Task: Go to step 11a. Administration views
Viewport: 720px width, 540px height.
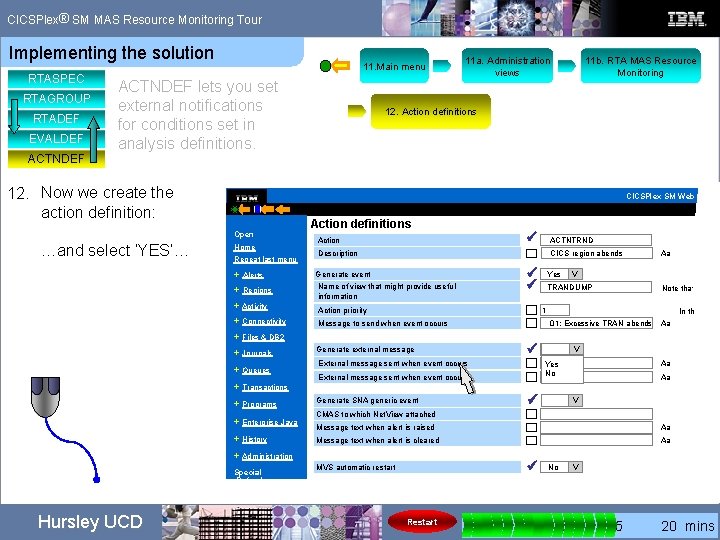Action: (x=507, y=66)
